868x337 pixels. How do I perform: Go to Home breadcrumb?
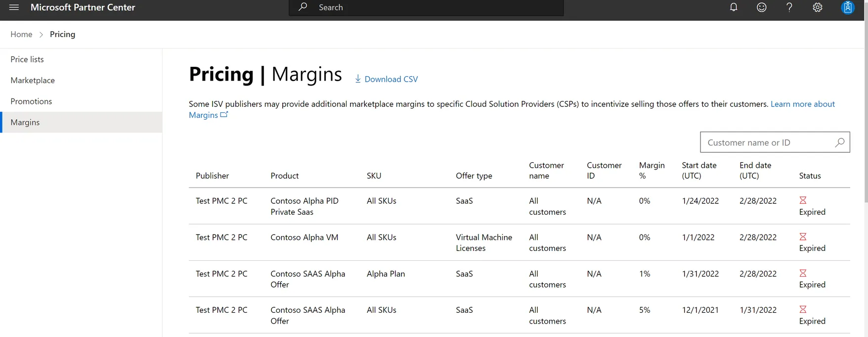click(21, 34)
